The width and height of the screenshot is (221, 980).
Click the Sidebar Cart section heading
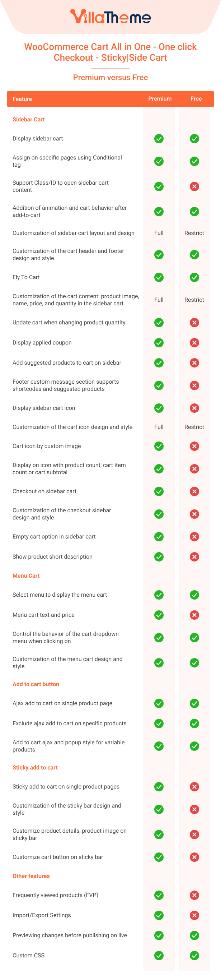tap(28, 120)
